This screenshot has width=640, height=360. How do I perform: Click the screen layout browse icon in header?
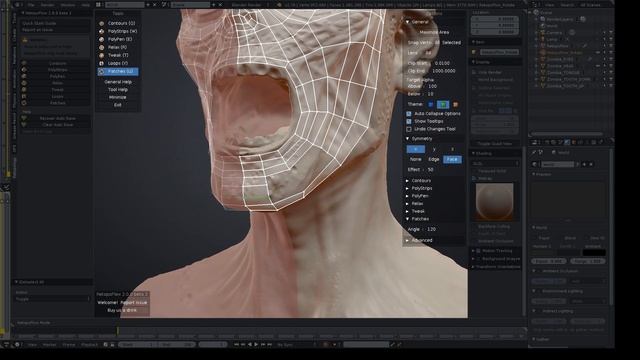pos(99,4)
